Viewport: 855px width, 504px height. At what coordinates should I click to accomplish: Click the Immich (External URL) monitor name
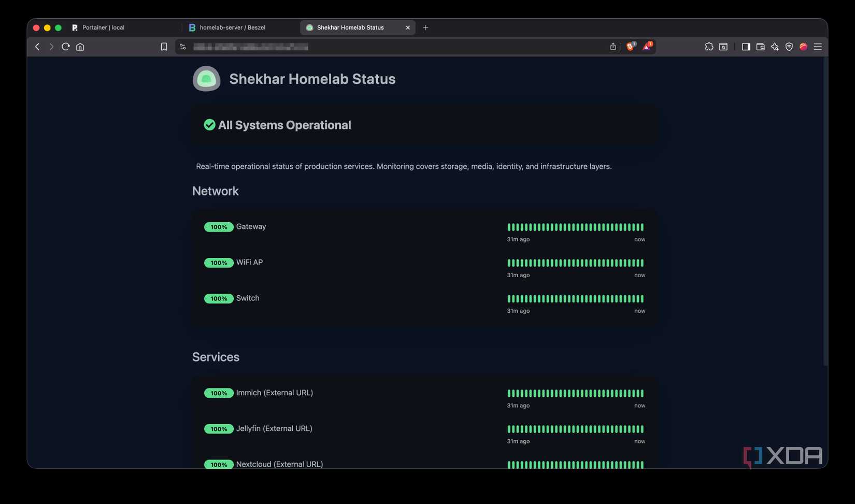pos(275,393)
